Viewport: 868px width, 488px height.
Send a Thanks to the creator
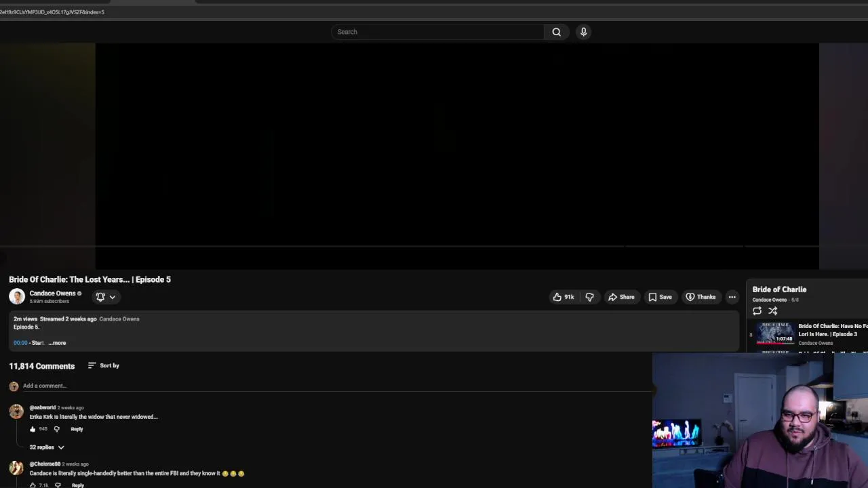[x=701, y=297]
